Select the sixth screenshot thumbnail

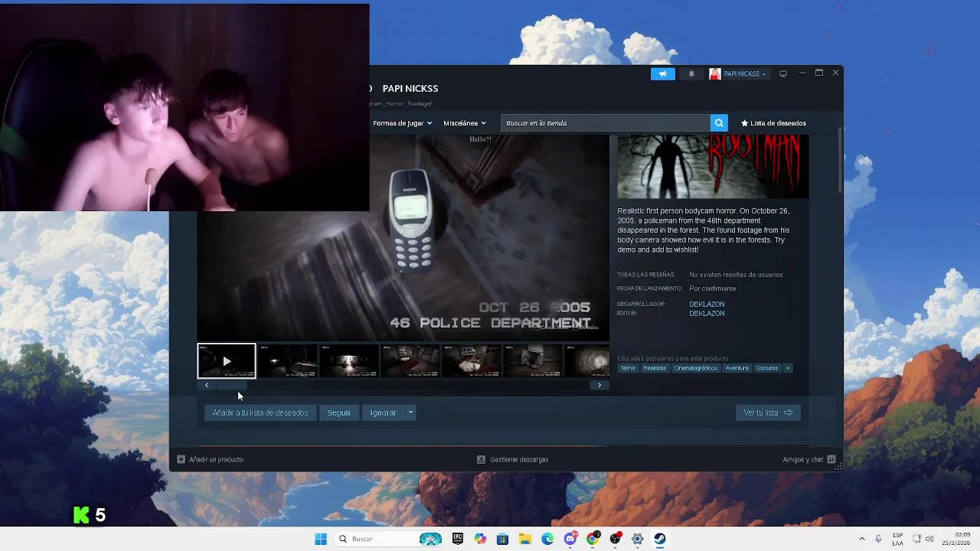(533, 360)
